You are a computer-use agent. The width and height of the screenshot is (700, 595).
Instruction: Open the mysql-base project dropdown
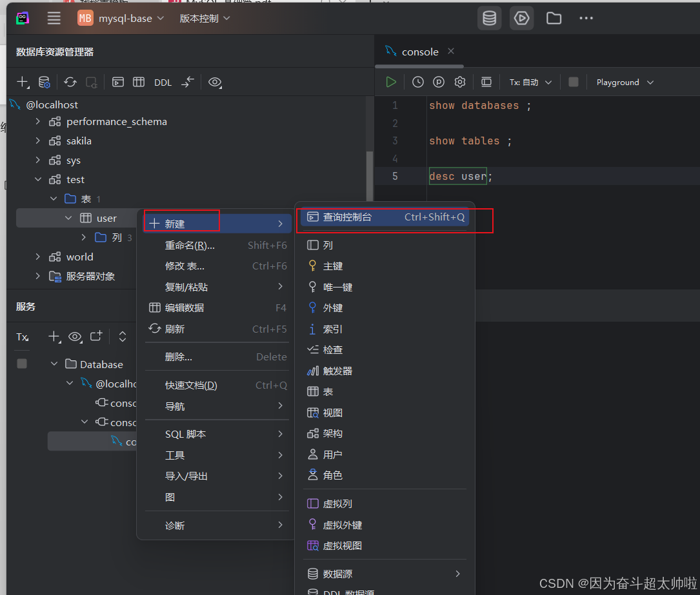[x=121, y=18]
